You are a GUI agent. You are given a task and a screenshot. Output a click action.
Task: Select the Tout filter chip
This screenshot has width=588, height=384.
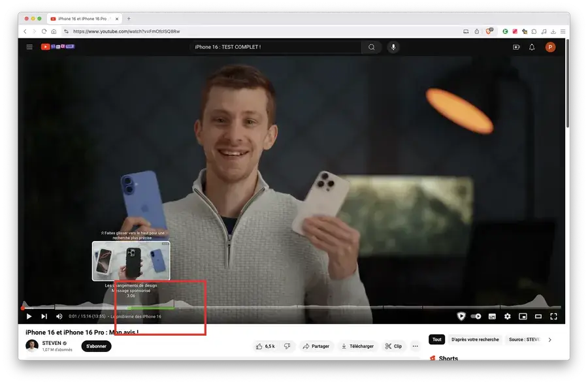point(437,340)
